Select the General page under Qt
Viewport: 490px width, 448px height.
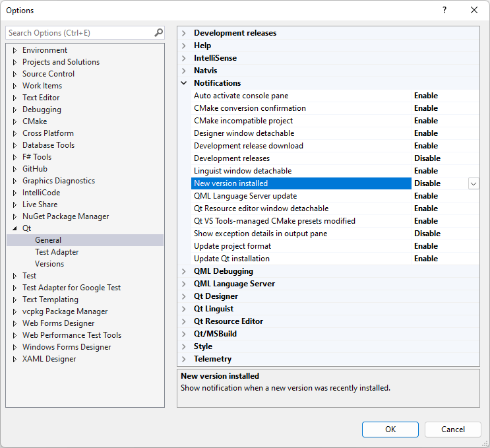pos(48,240)
